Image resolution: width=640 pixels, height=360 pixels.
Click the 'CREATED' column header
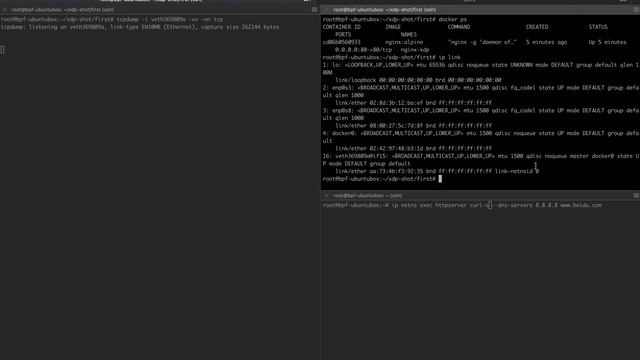tap(537, 27)
